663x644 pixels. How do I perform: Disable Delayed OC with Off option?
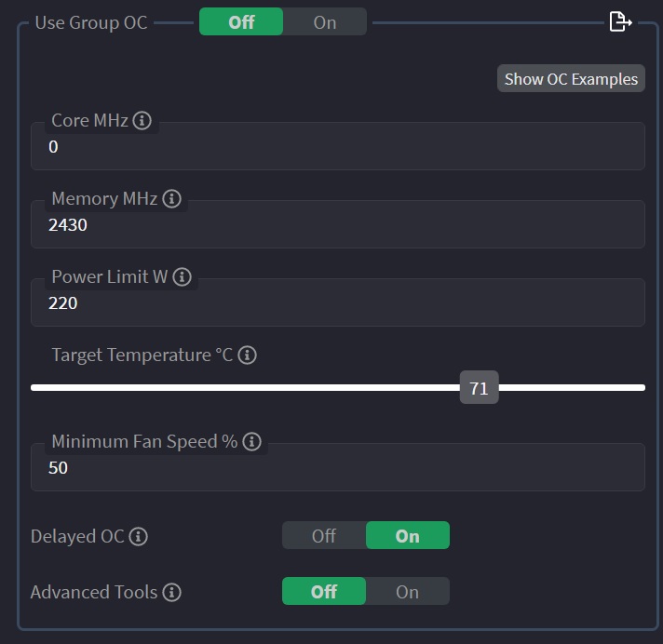pyautogui.click(x=324, y=535)
